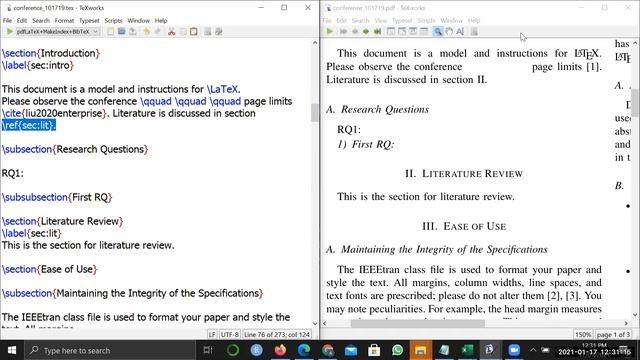Image resolution: width=640 pixels, height=360 pixels.
Task: Open LF line ending selector in status bar
Action: point(211,335)
